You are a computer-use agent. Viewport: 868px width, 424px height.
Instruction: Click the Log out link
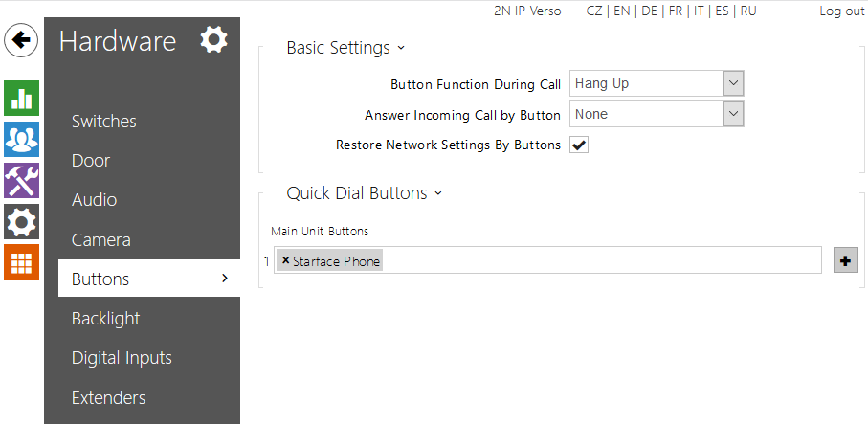[841, 11]
